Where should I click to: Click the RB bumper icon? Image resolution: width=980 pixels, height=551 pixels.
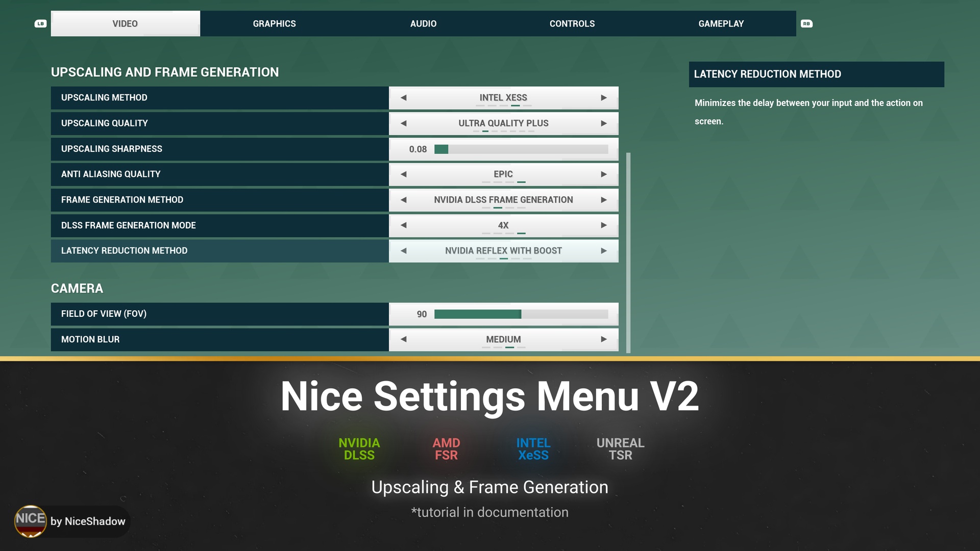click(806, 23)
